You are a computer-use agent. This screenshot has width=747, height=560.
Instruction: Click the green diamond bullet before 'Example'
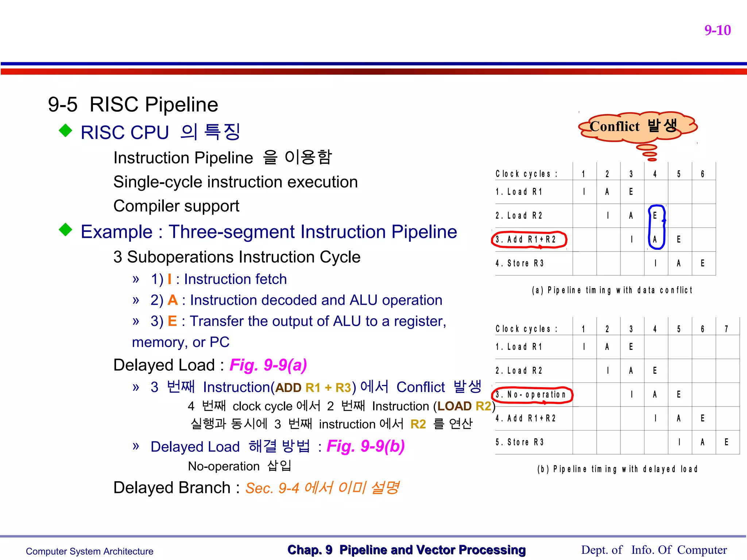tap(66, 230)
